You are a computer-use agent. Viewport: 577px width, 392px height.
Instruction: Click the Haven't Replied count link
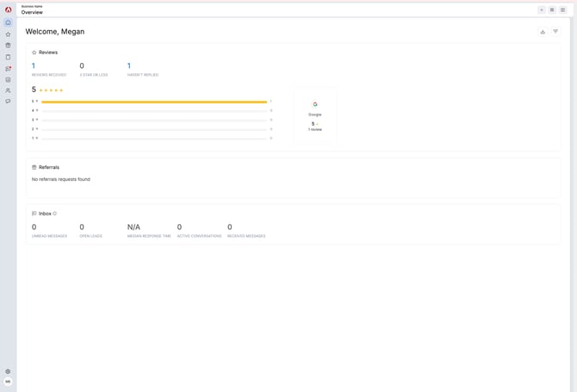pyautogui.click(x=129, y=65)
